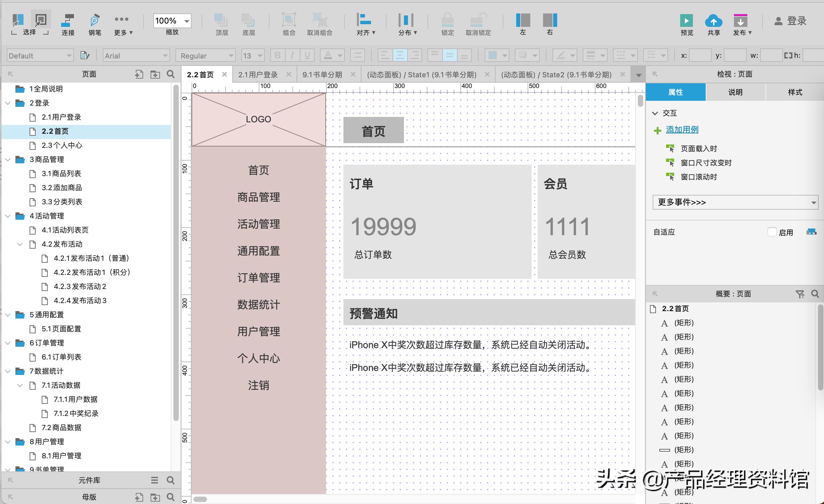The height and width of the screenshot is (504, 824).
Task: Click the 添加用例 link
Action: coord(682,130)
